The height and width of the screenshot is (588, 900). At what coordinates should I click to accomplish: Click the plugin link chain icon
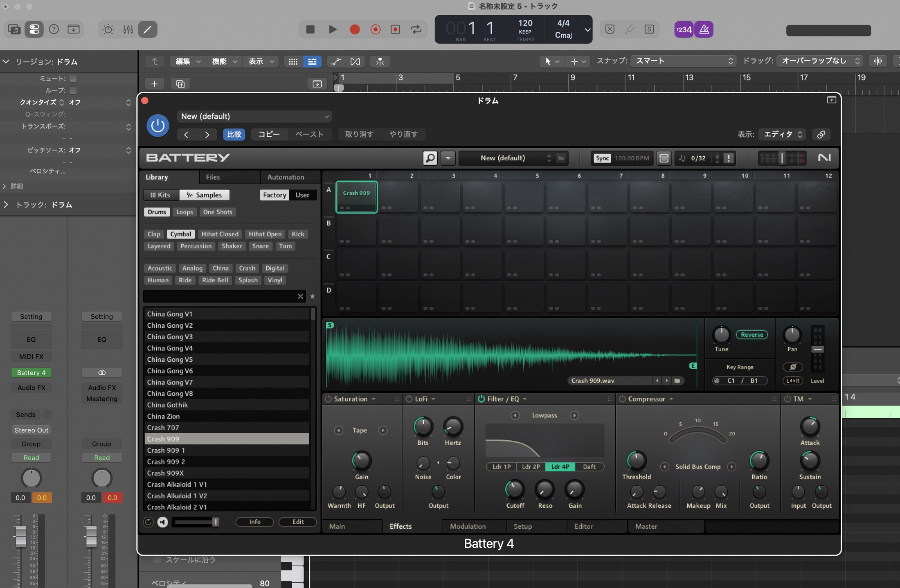821,135
